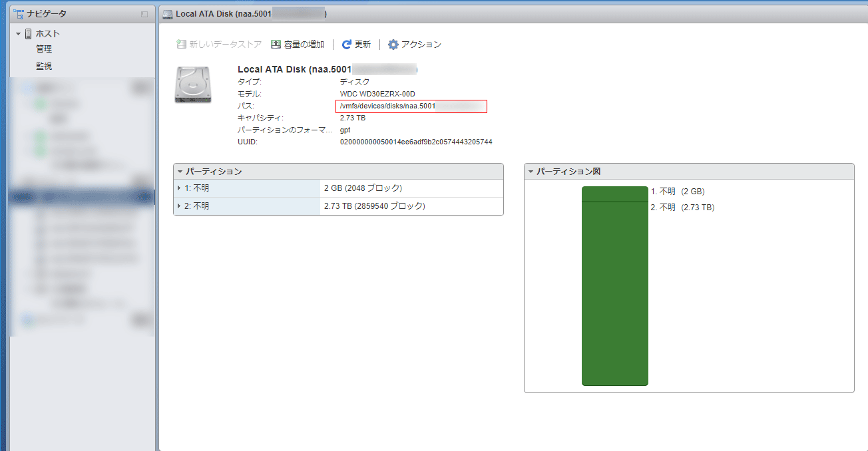This screenshot has height=451, width=868.
Task: Select 管理 under ホスト
Action: click(44, 49)
